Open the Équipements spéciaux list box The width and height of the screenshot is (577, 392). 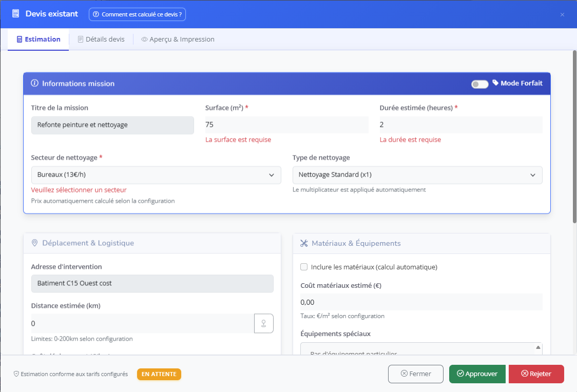click(x=421, y=349)
